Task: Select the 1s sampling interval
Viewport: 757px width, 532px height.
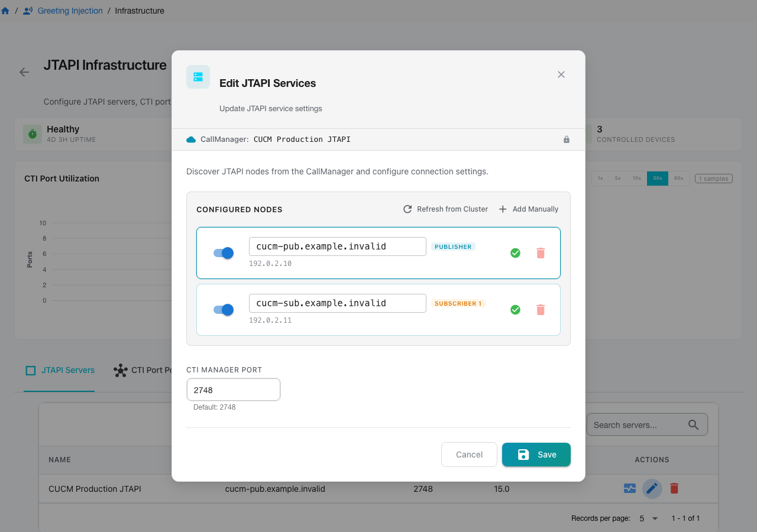Action: [600, 179]
